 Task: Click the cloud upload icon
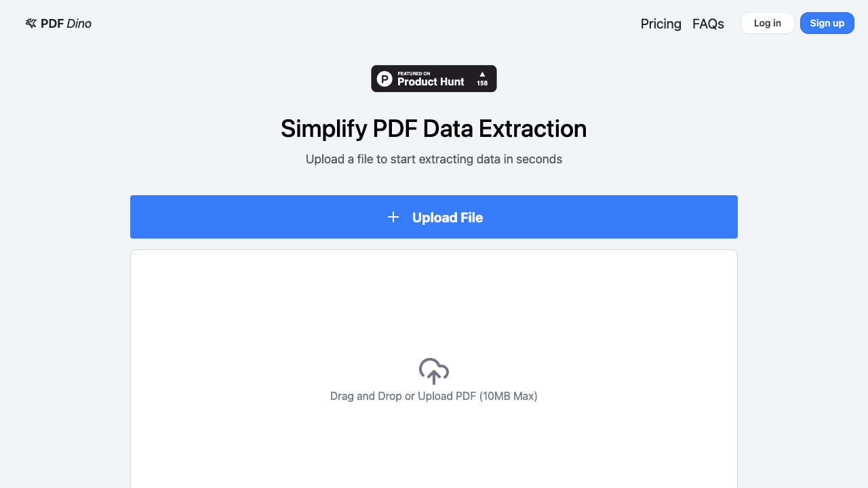click(434, 371)
